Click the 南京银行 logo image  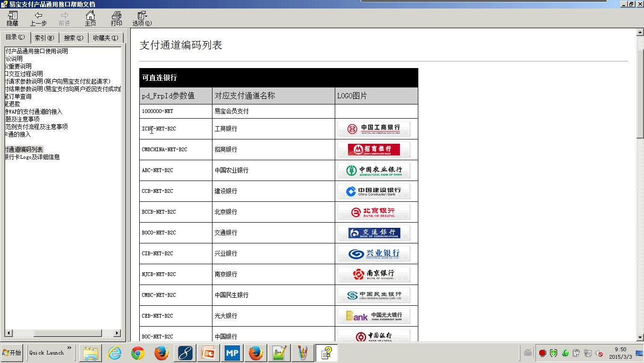374,274
